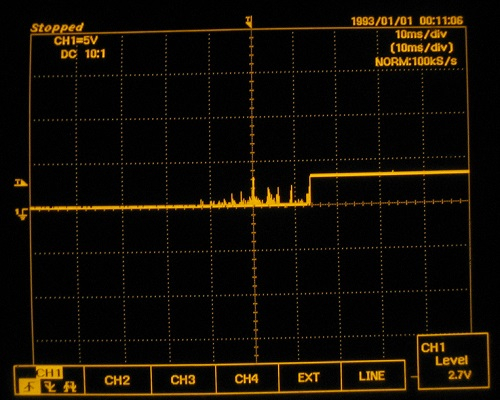Click the CH1 ground reference marker

click(x=22, y=214)
